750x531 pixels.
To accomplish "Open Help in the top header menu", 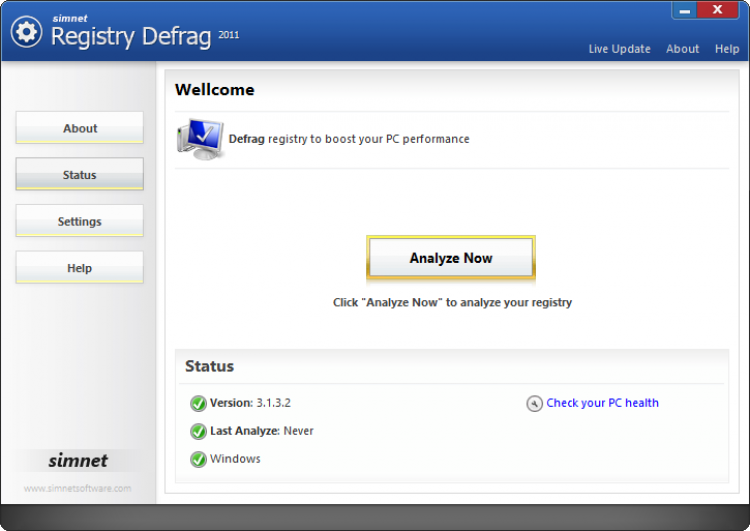I will (x=727, y=49).
